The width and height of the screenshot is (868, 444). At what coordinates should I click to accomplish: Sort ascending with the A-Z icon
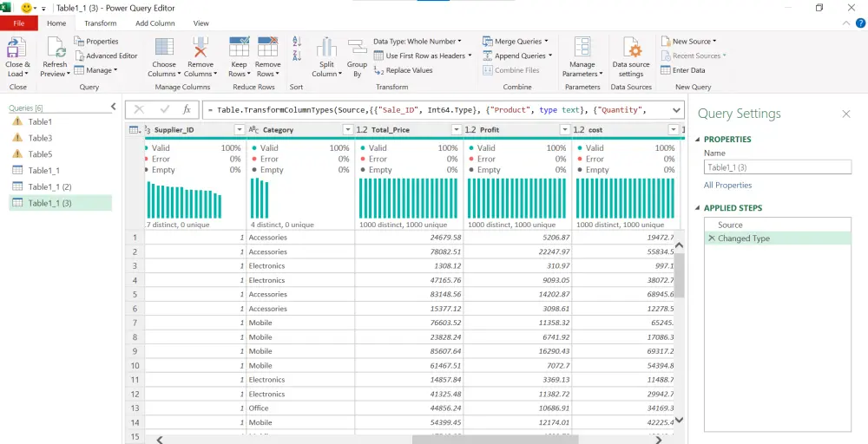coord(296,41)
